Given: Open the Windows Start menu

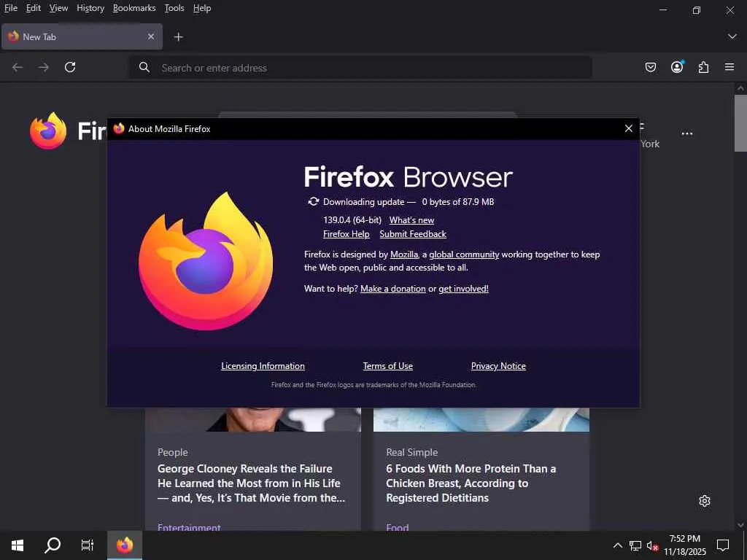Looking at the screenshot, I should pos(18,545).
